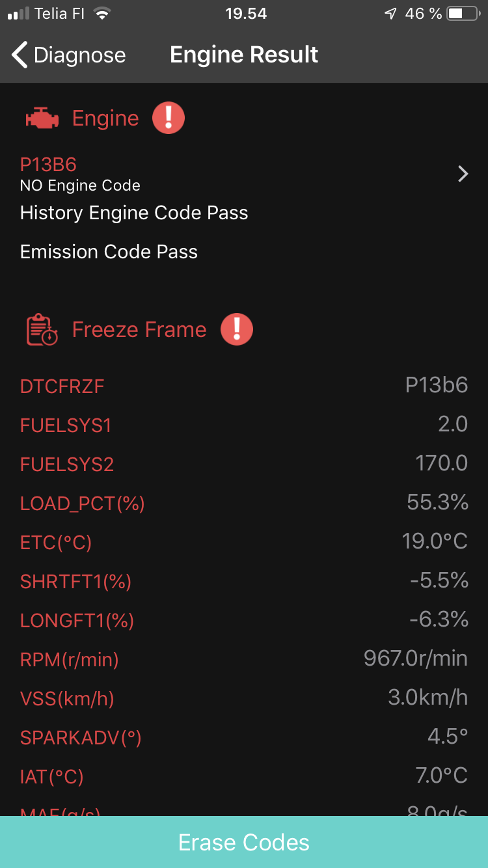Tap the battery icon in status bar
This screenshot has width=488, height=868.
(464, 14)
